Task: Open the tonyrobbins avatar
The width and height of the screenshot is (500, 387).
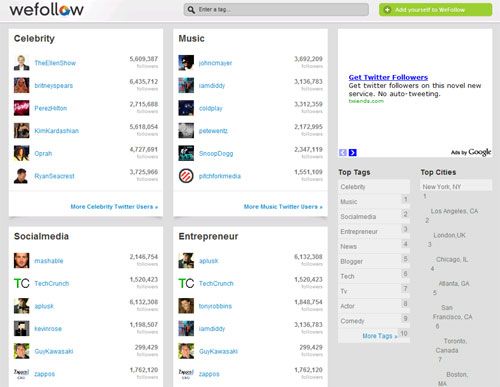Action: click(x=186, y=306)
